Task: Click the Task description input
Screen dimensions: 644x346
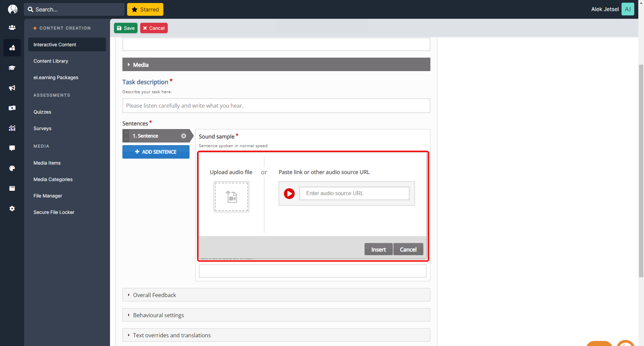Action: click(276, 106)
